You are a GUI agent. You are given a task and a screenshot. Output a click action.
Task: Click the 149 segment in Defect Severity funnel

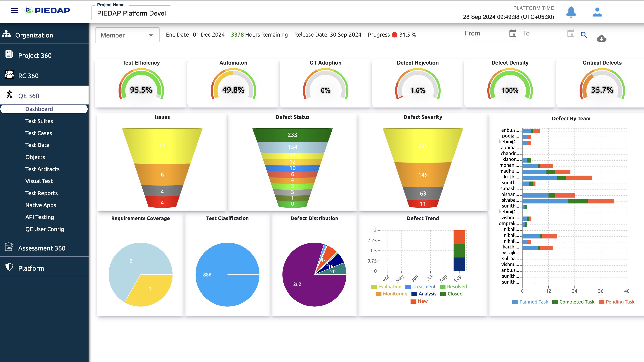click(423, 174)
